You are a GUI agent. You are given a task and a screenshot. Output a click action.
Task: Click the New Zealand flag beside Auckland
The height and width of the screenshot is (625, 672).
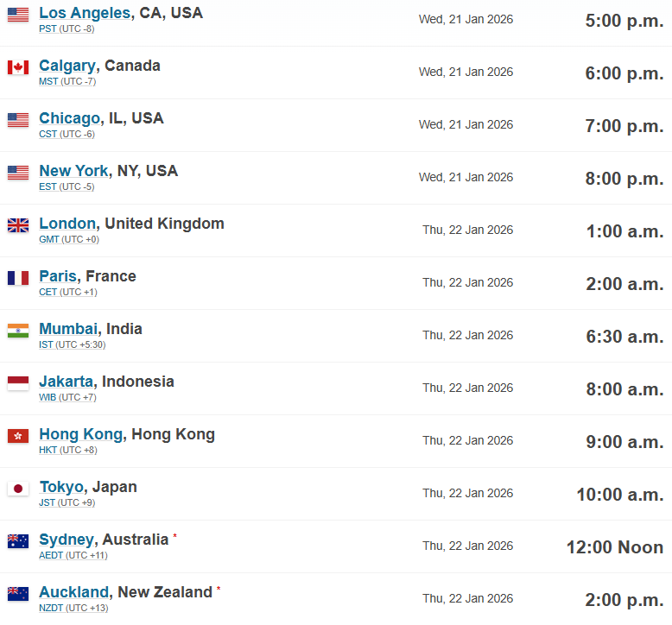click(x=18, y=594)
